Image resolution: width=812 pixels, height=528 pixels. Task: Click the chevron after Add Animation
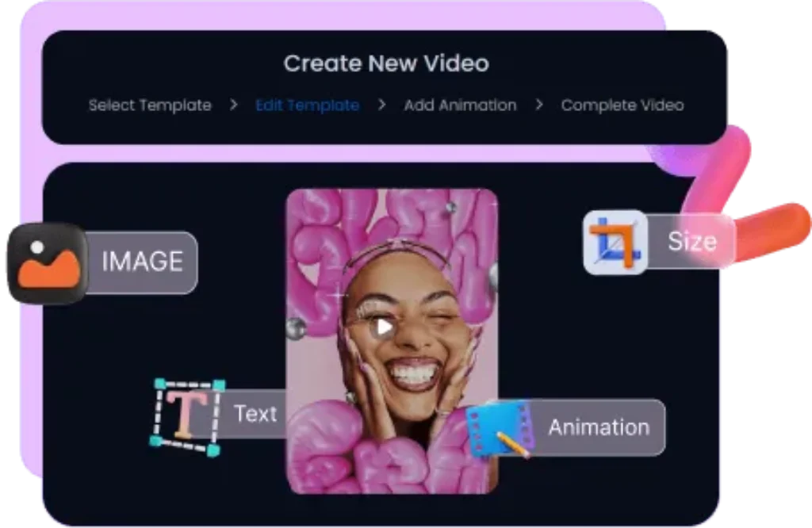tap(539, 105)
